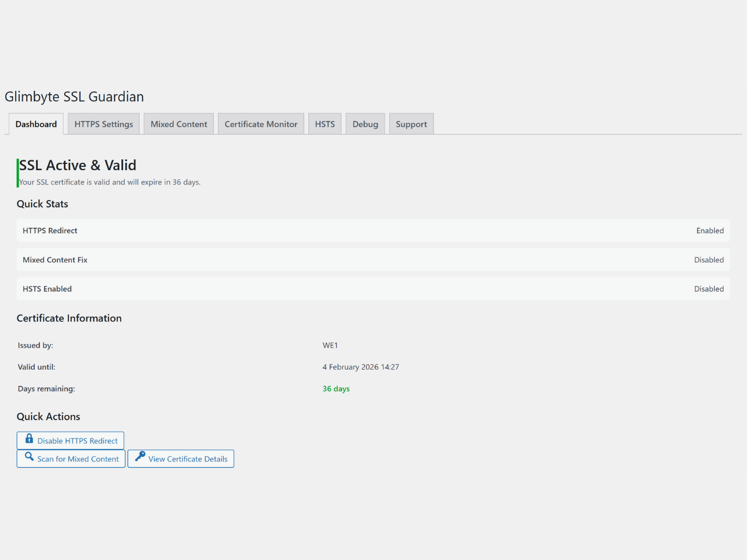
Task: Click the Mixed Content Fix row label
Action: point(55,260)
